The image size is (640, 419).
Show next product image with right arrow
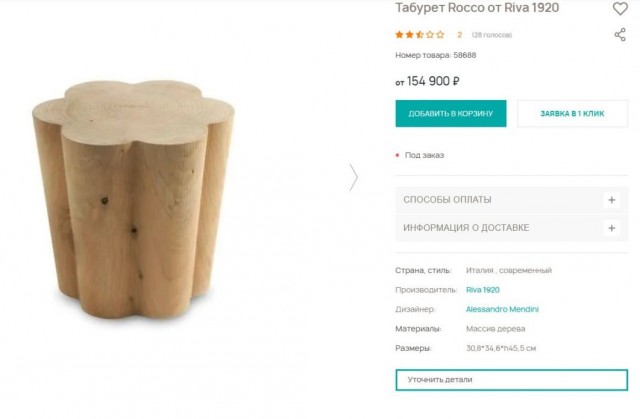point(353,177)
